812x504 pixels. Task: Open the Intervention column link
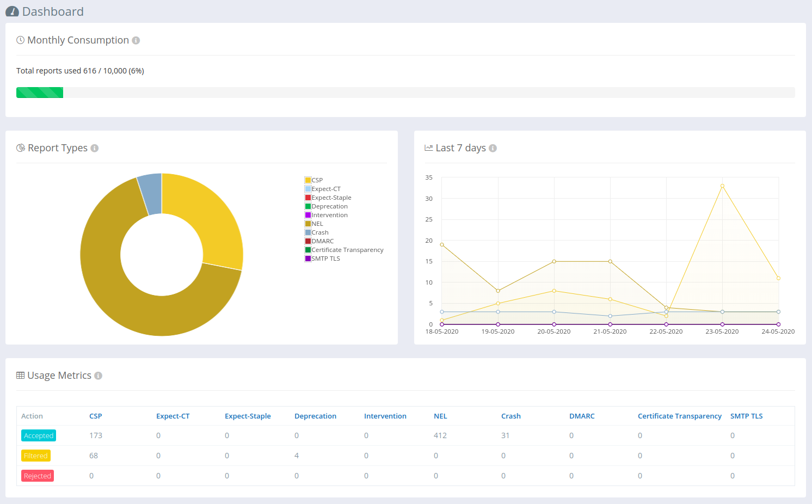pyautogui.click(x=385, y=416)
